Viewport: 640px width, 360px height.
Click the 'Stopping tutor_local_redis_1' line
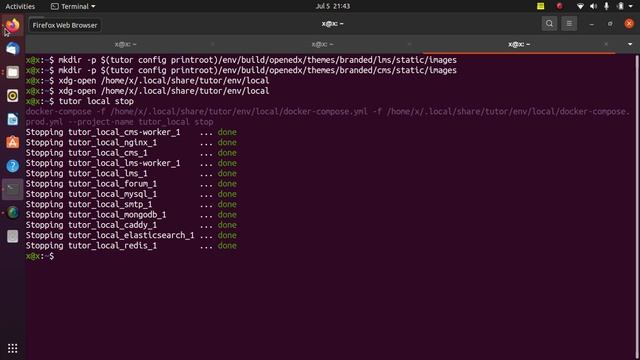(x=131, y=246)
